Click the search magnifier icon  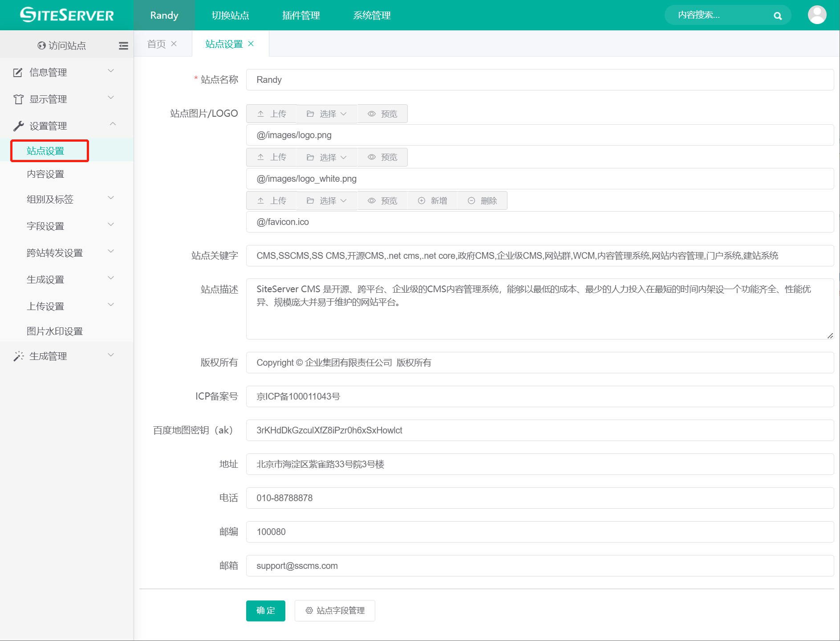[777, 16]
